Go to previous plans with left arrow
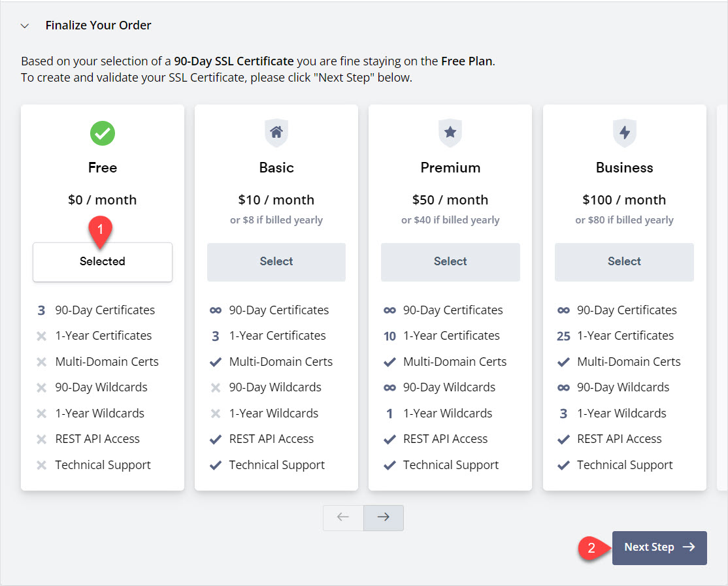 click(343, 517)
